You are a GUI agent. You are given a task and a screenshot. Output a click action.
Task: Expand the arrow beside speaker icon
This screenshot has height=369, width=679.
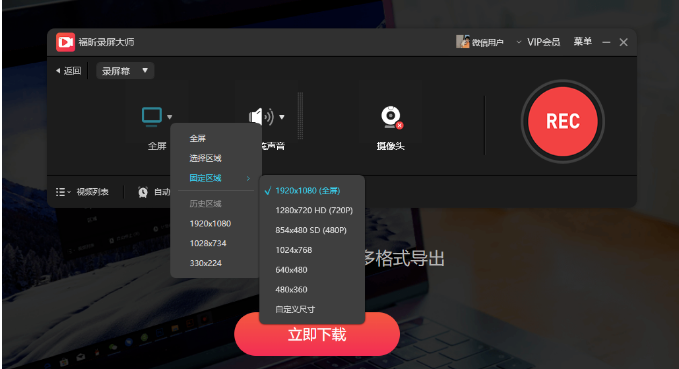tap(282, 117)
